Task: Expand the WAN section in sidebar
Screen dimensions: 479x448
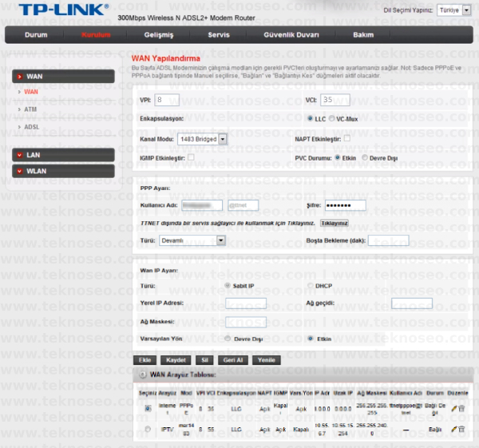Action: coord(63,77)
